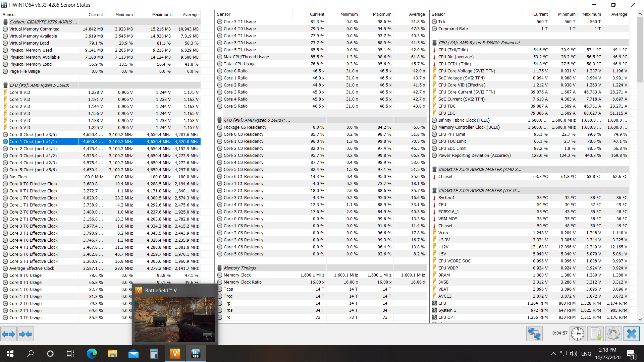This screenshot has height=362, width=644.
Task: Select VRM MOS temperature row
Action: point(530,219)
